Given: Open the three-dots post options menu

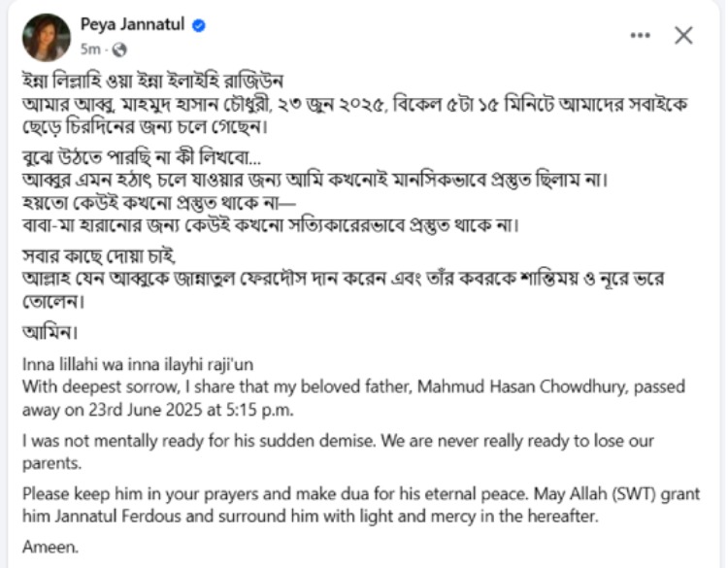Looking at the screenshot, I should [640, 36].
